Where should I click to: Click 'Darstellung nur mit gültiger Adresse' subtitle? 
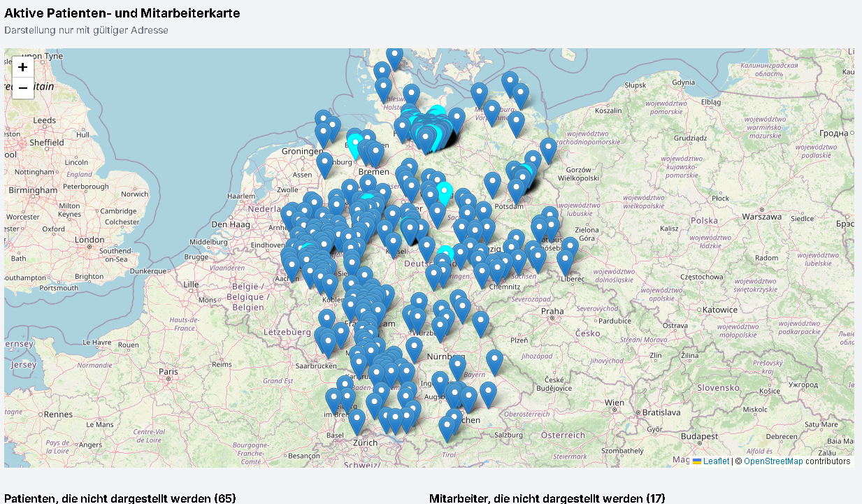(x=86, y=31)
